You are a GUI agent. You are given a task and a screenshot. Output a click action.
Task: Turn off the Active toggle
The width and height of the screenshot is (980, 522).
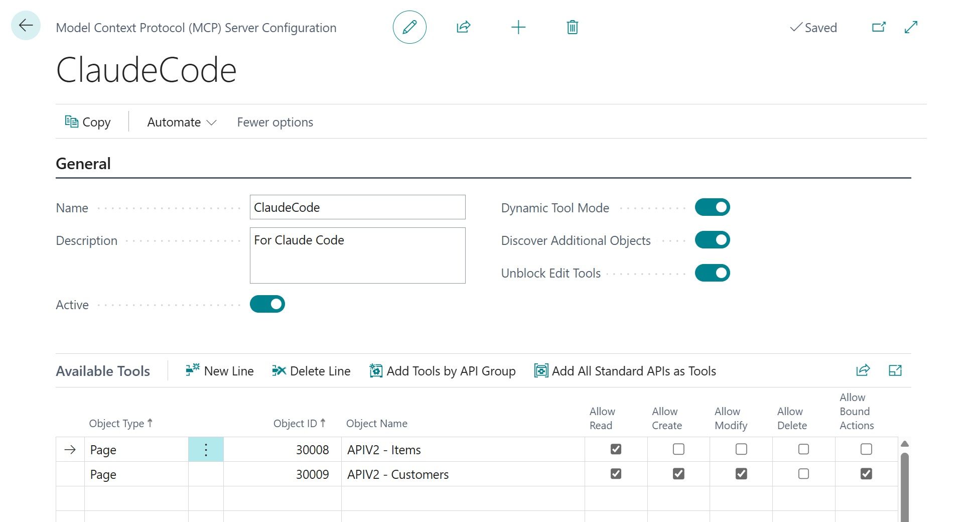click(267, 304)
